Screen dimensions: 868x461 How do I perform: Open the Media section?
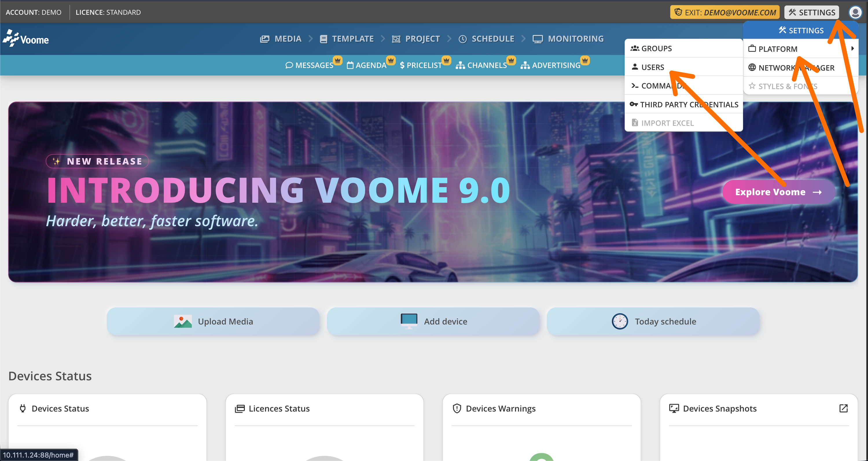(x=281, y=39)
